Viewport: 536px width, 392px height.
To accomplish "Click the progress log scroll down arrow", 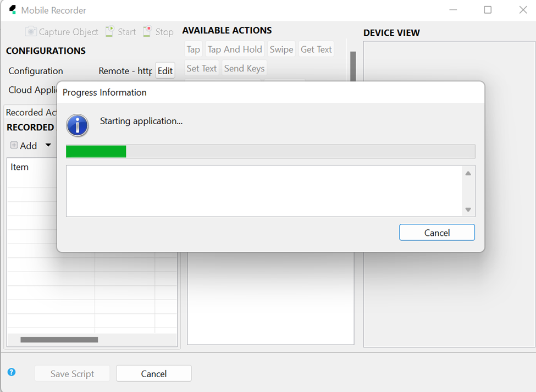I will coord(468,209).
